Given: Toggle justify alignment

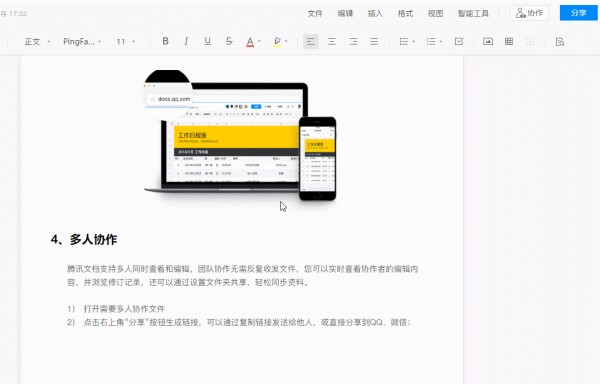Looking at the screenshot, I should (x=374, y=41).
